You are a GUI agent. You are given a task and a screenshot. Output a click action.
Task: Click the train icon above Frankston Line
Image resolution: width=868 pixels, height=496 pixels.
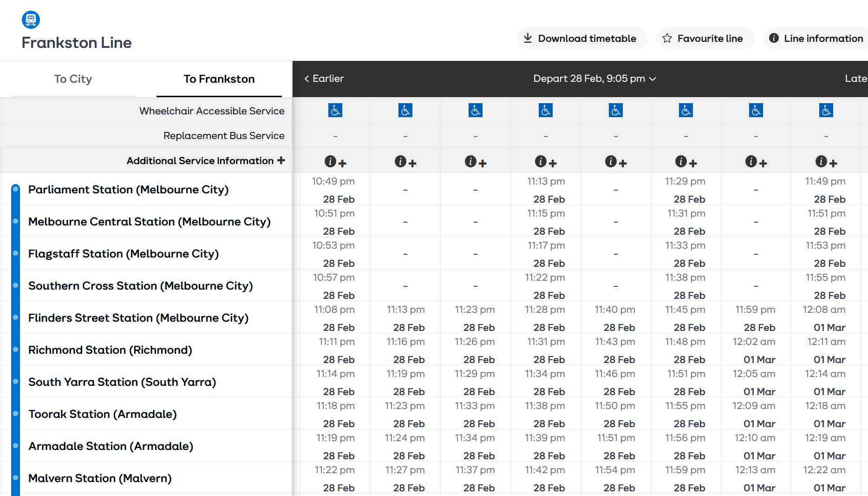[31, 20]
